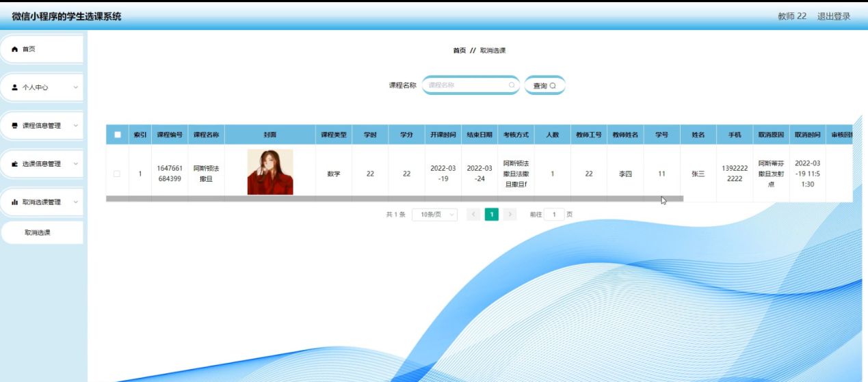
Task: Toggle the select-all checkbox in table header
Action: click(117, 135)
